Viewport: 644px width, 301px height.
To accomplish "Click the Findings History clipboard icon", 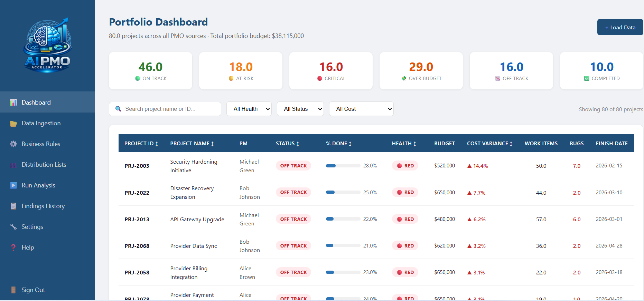I will click(13, 206).
